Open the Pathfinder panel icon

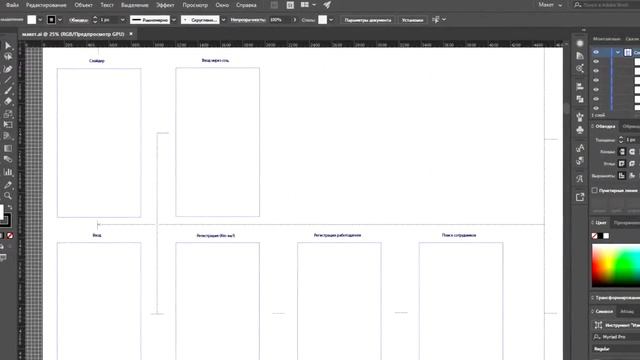580,99
